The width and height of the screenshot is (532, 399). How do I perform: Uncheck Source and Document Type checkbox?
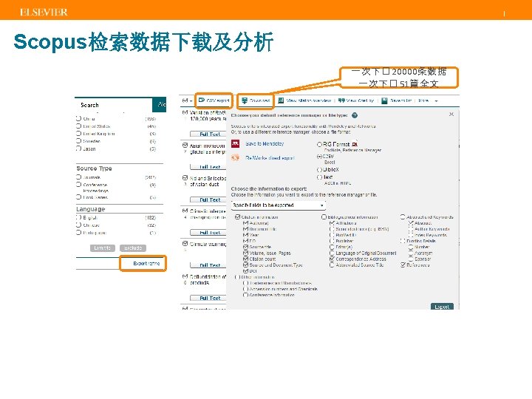point(245,265)
